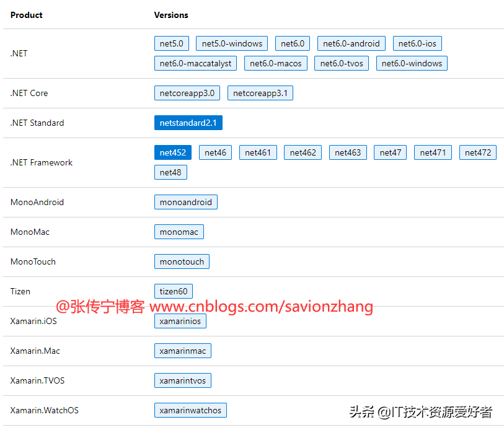Select the net48 badge
Viewport: 504px width, 430px height.
coord(170,172)
